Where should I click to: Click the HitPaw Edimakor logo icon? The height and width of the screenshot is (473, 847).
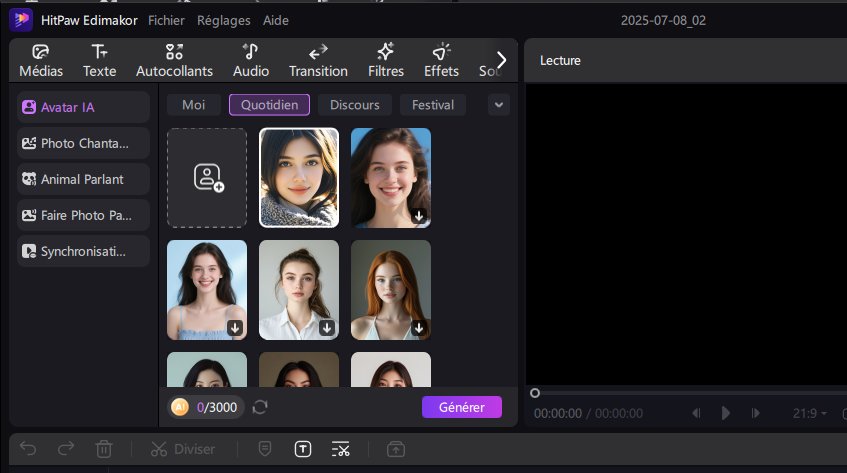pos(21,20)
